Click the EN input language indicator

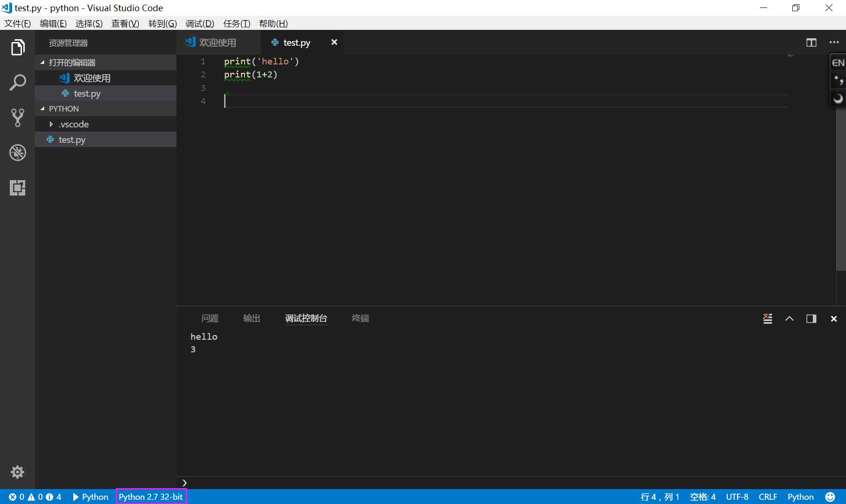838,63
